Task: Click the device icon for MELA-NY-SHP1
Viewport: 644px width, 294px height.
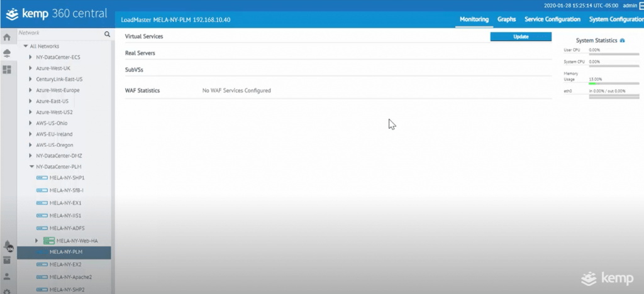Action: tap(42, 178)
